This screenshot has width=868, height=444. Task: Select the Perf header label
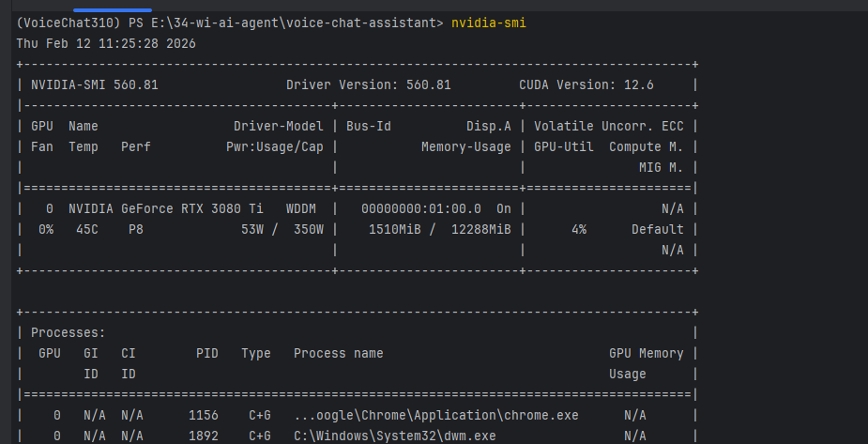136,147
